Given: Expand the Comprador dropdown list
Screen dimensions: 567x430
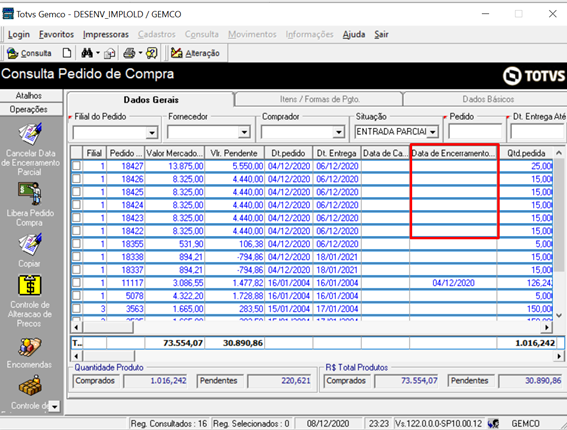Looking at the screenshot, I should point(338,132).
